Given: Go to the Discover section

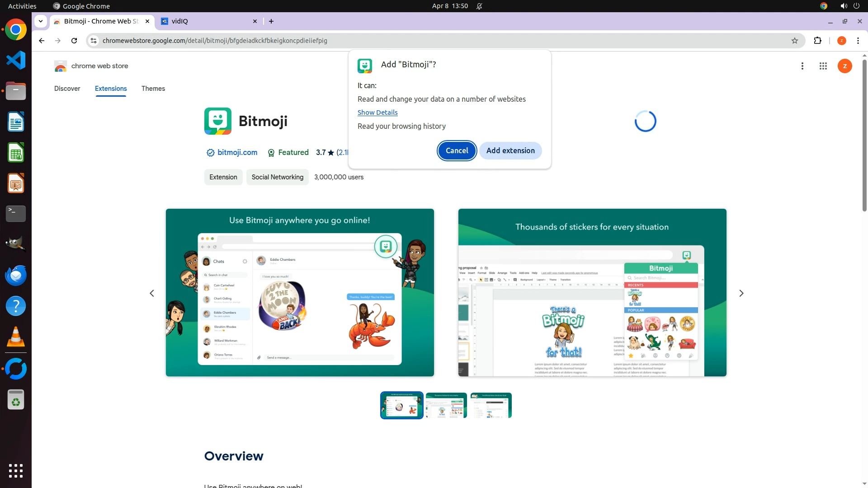Looking at the screenshot, I should (67, 89).
